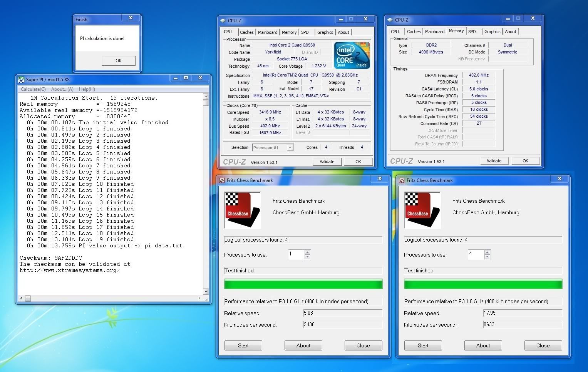Click OK in the right CPU-Z window
The width and height of the screenshot is (588, 372).
(525, 161)
